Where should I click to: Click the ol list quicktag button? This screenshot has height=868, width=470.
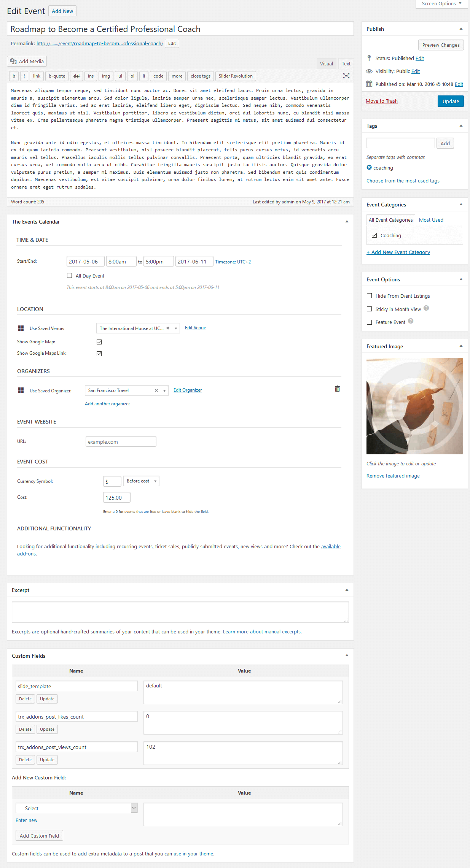(132, 76)
